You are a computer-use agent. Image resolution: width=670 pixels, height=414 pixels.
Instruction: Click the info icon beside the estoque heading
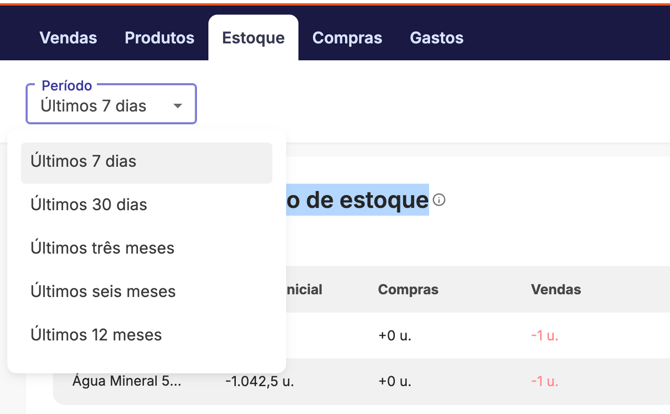[439, 200]
